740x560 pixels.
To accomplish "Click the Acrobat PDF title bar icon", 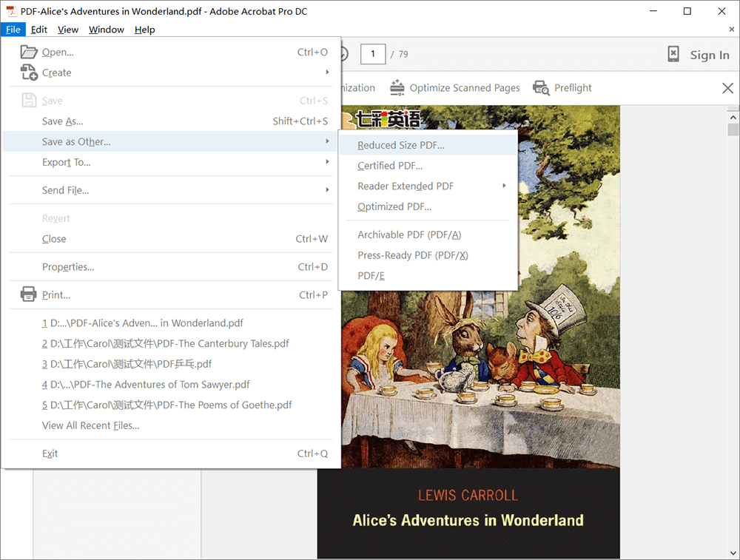I will (x=10, y=11).
